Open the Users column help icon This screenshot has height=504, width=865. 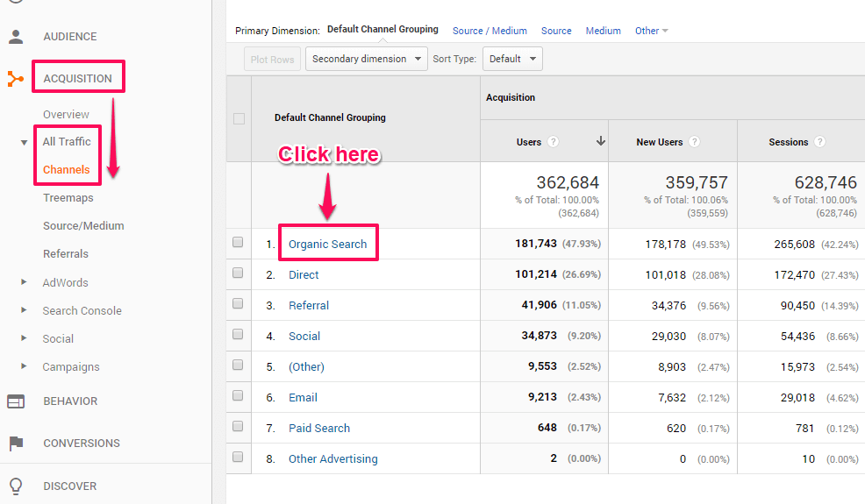(553, 142)
